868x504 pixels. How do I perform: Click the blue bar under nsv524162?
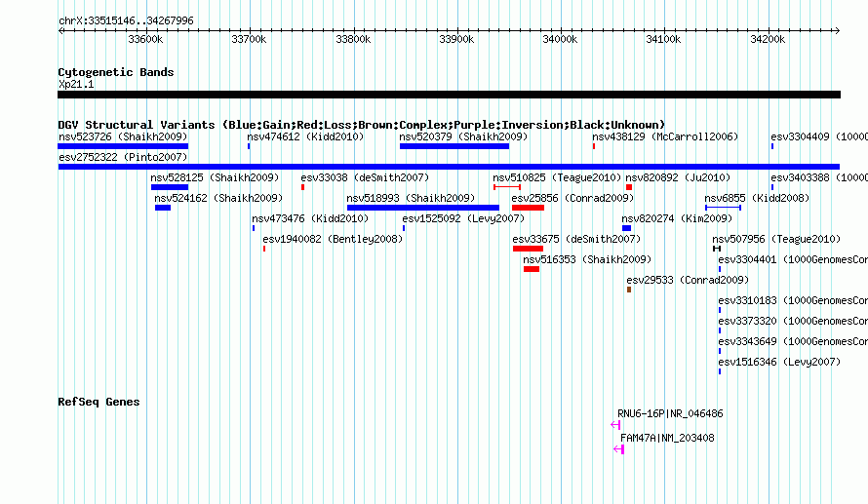(163, 208)
